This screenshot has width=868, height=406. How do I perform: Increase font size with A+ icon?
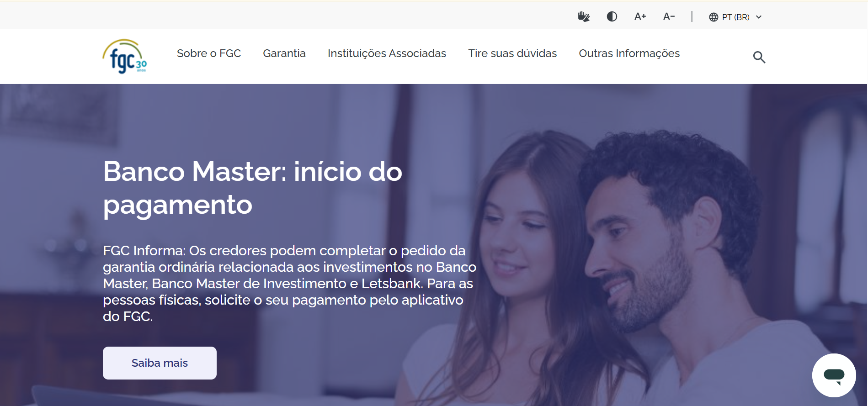point(640,17)
